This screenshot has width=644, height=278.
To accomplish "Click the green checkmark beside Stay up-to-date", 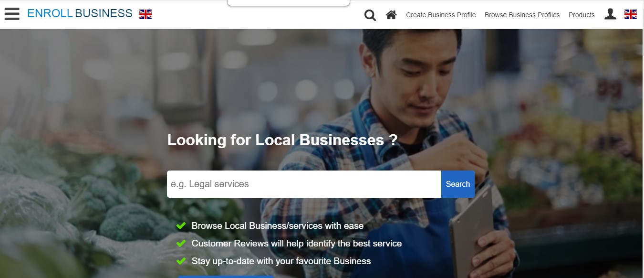I will point(181,261).
